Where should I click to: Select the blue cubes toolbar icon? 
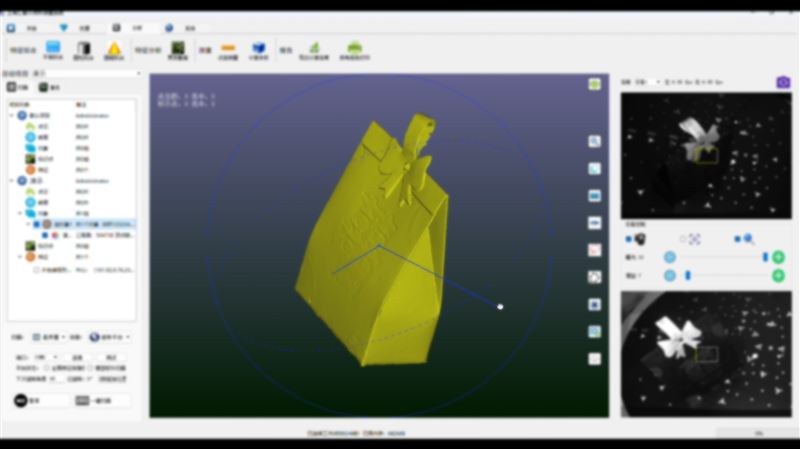click(259, 49)
